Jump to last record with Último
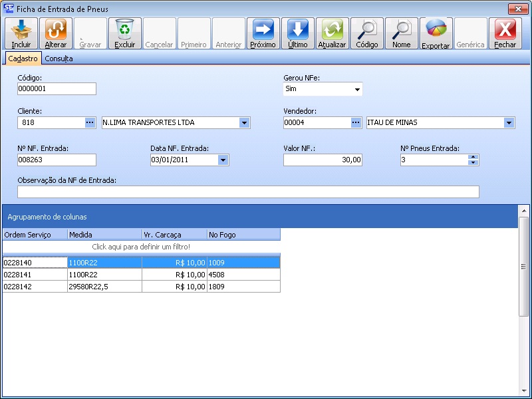This screenshot has height=399, width=532. (297, 29)
